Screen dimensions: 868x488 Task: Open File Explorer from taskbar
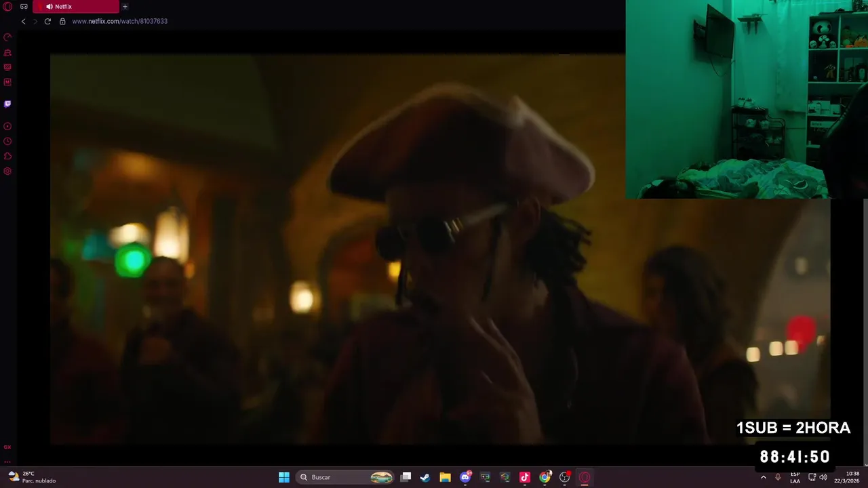coord(445,477)
